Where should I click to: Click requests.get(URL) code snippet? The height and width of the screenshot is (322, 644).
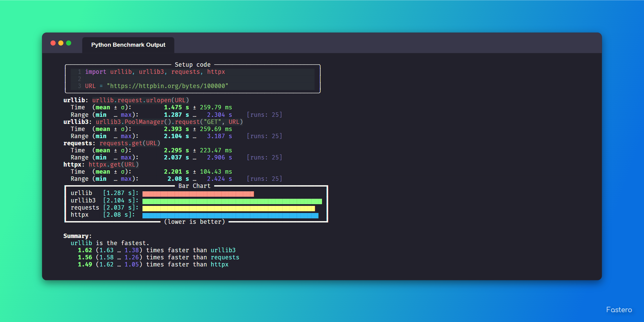pos(130,143)
